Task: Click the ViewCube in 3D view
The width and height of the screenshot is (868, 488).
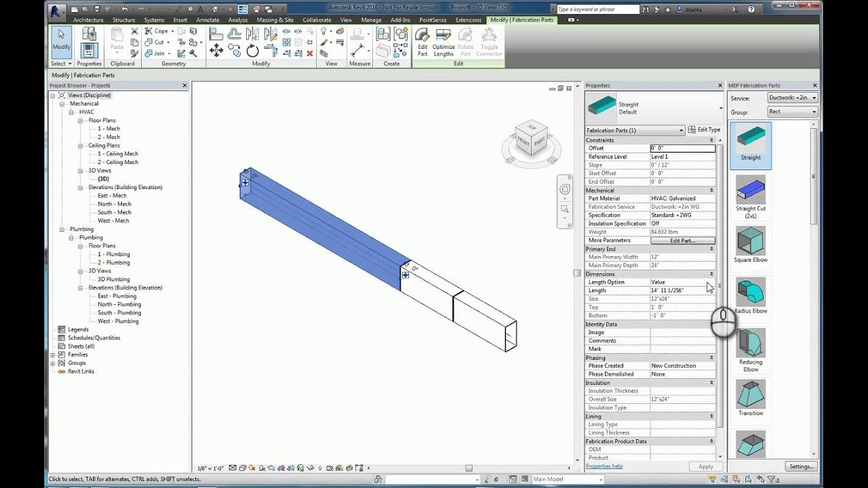Action: pyautogui.click(x=532, y=138)
